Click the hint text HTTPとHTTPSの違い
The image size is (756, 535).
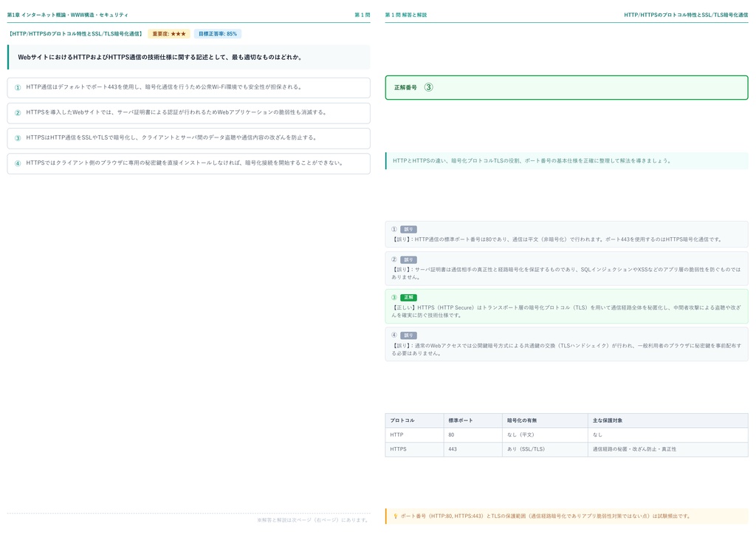click(x=532, y=160)
